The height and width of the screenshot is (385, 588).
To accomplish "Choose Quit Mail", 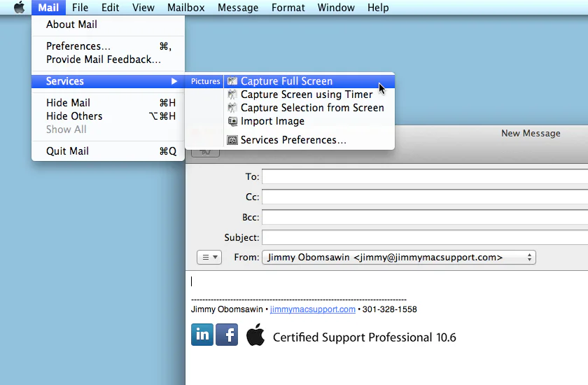I will coord(108,151).
